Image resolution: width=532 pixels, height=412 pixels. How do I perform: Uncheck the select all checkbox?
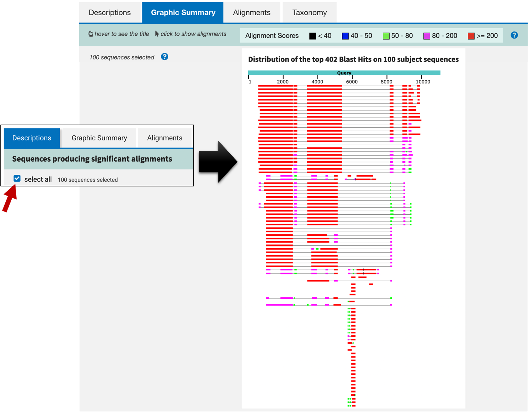[x=17, y=179]
